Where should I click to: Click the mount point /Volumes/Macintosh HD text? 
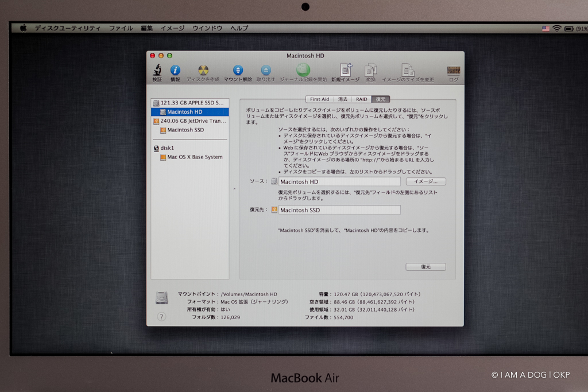[249, 294]
